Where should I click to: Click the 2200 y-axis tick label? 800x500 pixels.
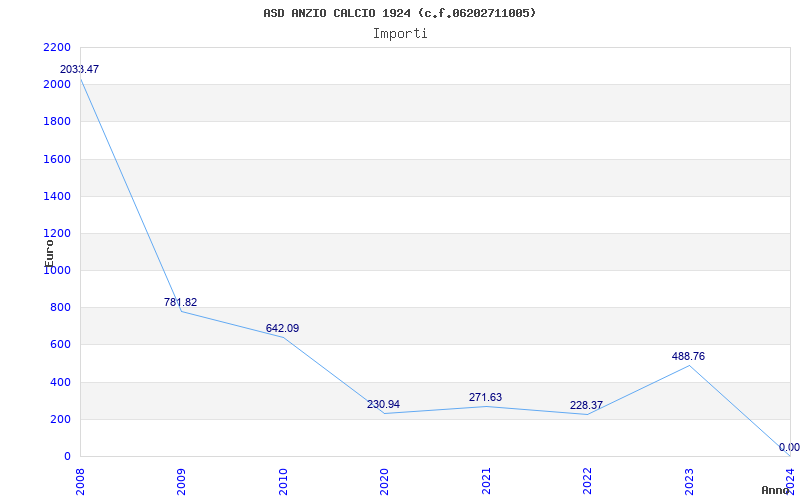[57, 47]
